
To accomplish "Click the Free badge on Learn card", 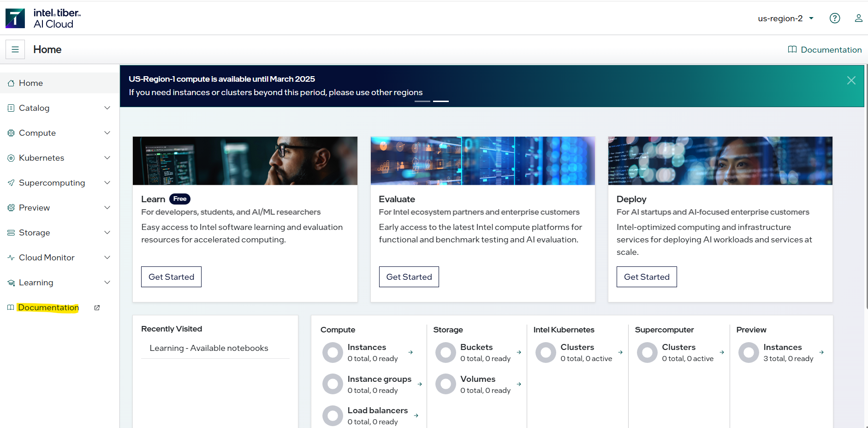I will pos(180,199).
